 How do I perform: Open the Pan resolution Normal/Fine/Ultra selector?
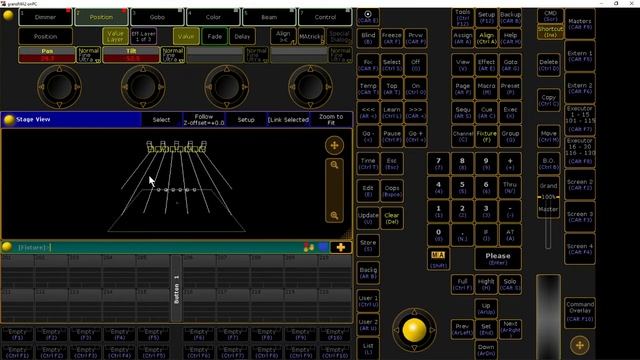(x=89, y=55)
